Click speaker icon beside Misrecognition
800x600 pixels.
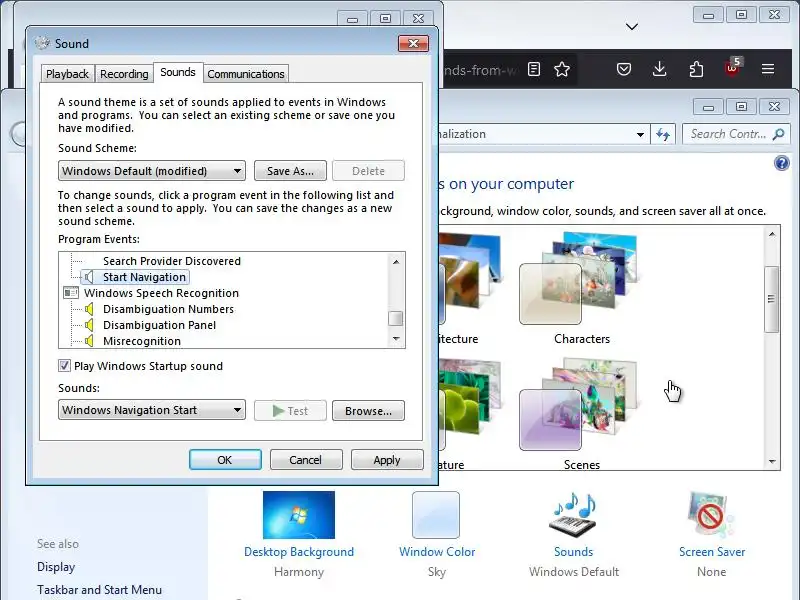coord(89,341)
